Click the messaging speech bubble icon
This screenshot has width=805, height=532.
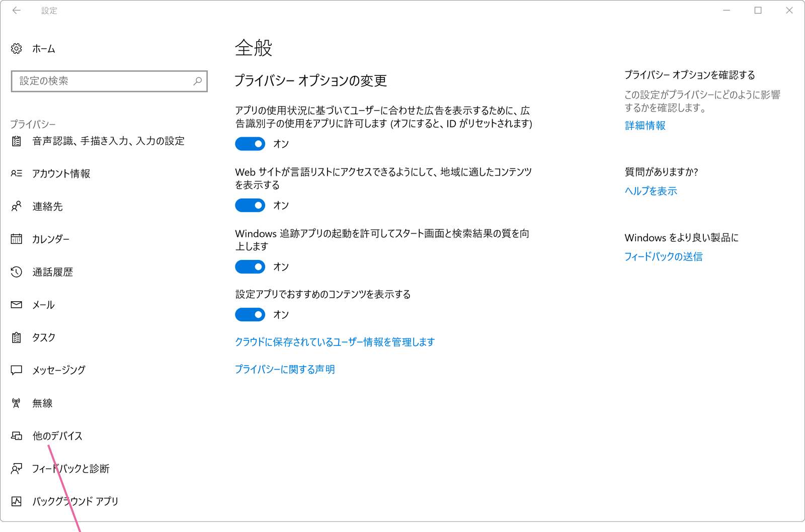[x=17, y=370]
